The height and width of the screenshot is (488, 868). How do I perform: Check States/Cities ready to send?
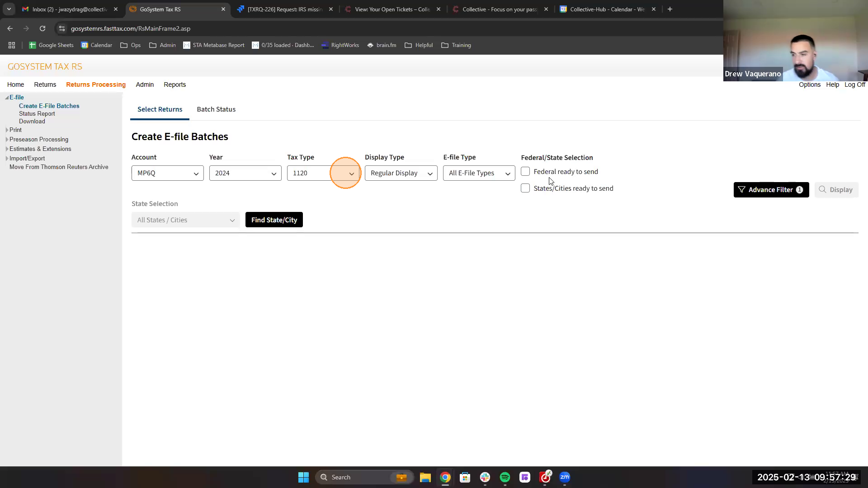click(x=525, y=188)
